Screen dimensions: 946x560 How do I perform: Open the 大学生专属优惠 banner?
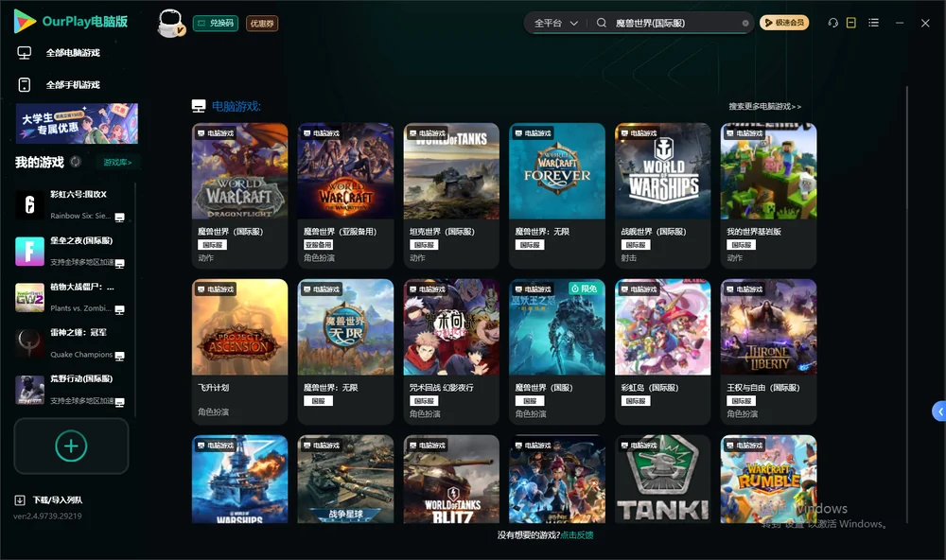coord(77,124)
